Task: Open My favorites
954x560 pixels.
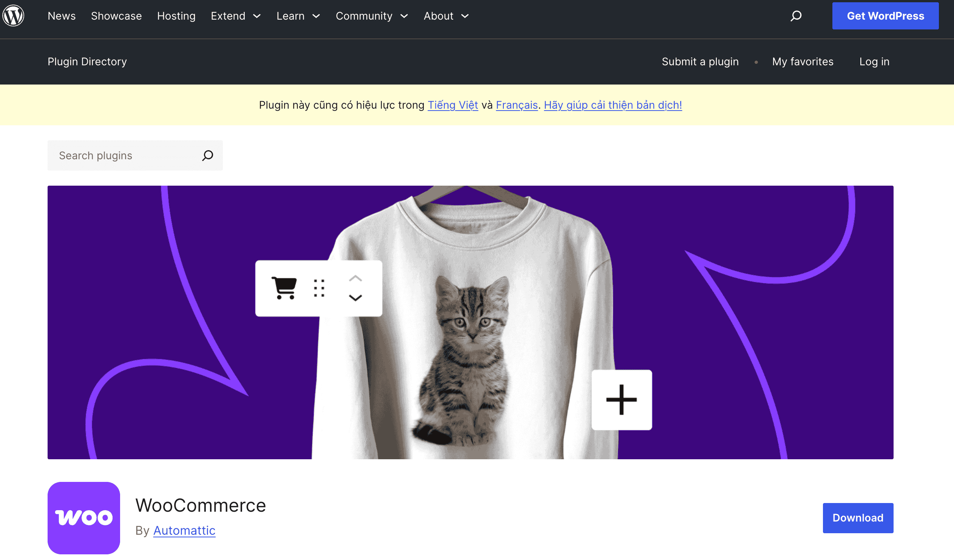Action: pos(803,62)
